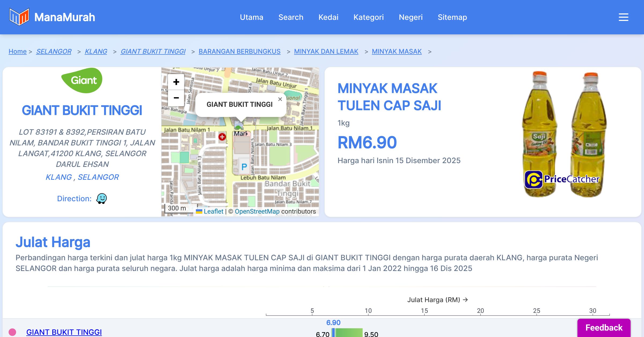Viewport: 644px width, 337px height.
Task: Click the red hospital cross map icon
Action: pyautogui.click(x=222, y=137)
